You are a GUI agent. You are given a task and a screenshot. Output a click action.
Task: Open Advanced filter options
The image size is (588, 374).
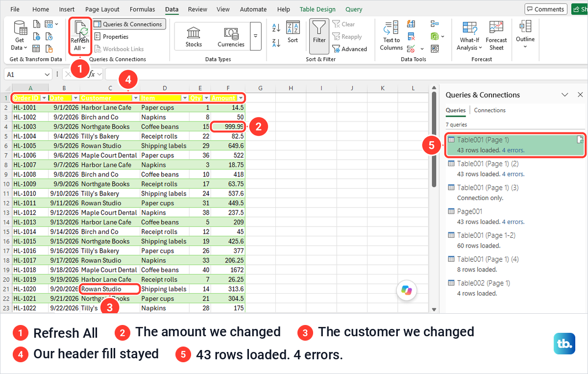point(349,49)
